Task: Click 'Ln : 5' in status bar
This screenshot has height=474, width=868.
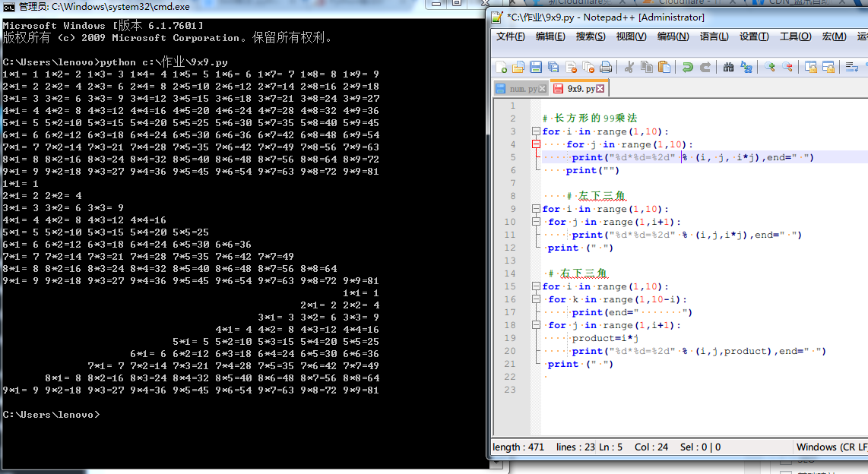Action: click(x=610, y=447)
